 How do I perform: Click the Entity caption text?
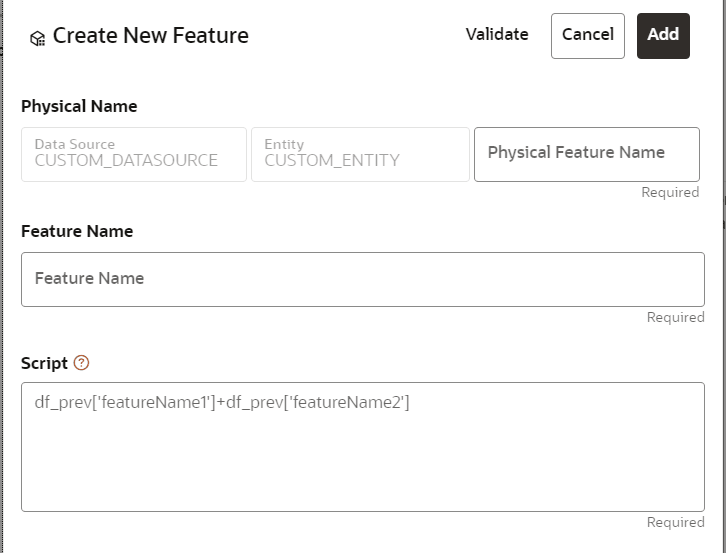click(284, 144)
